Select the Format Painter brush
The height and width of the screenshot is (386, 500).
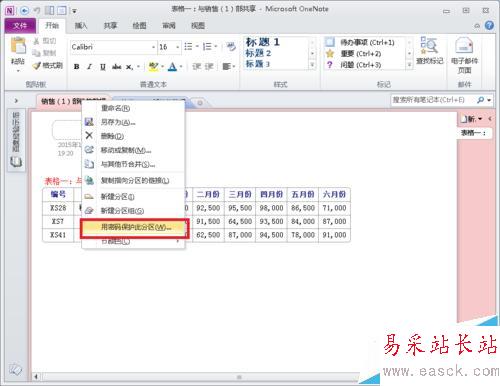click(37, 65)
